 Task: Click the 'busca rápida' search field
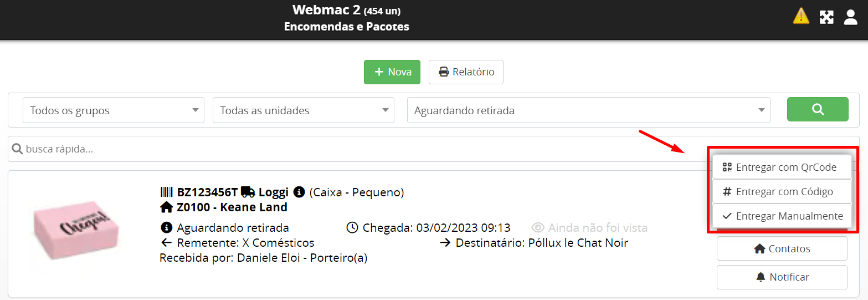tap(355, 149)
